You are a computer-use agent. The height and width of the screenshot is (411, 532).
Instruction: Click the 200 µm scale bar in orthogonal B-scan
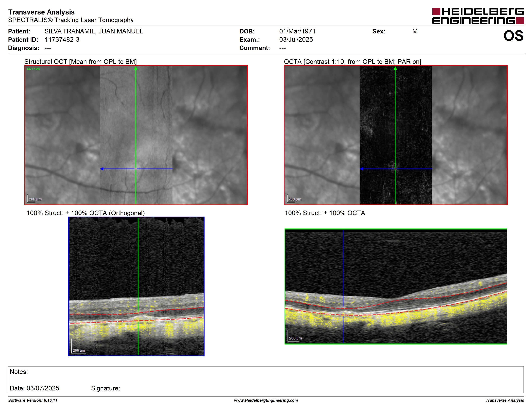pyautogui.click(x=78, y=346)
